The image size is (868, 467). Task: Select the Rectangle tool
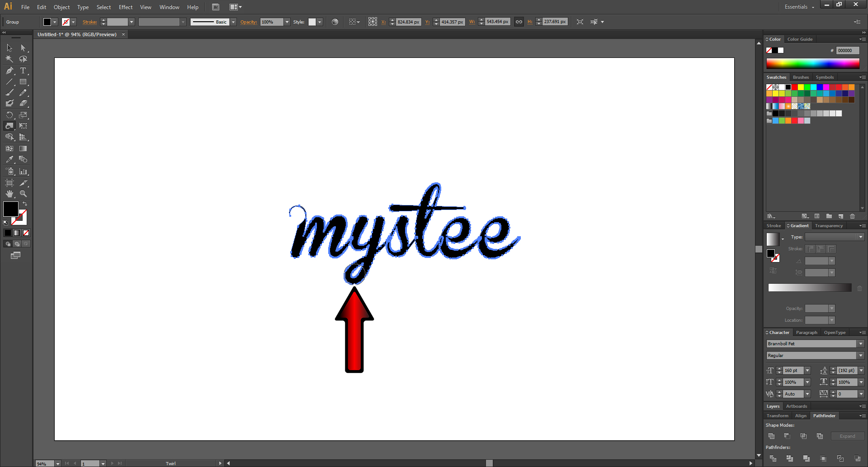23,82
